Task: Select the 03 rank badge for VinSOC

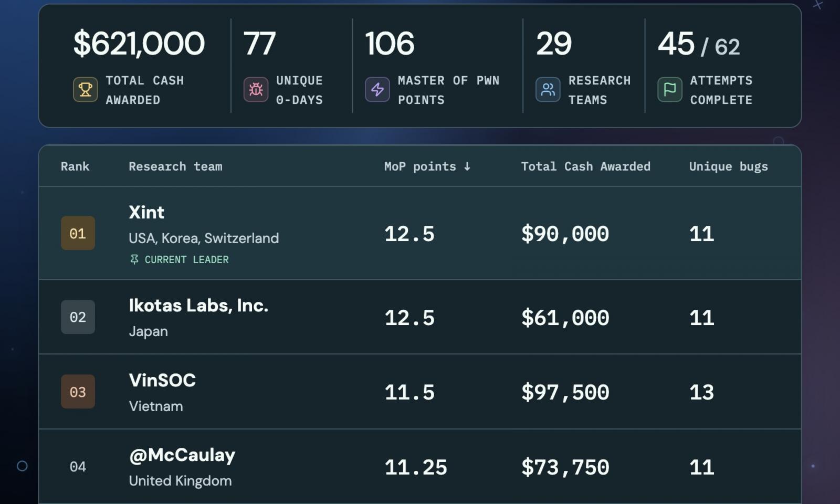Action: (78, 392)
